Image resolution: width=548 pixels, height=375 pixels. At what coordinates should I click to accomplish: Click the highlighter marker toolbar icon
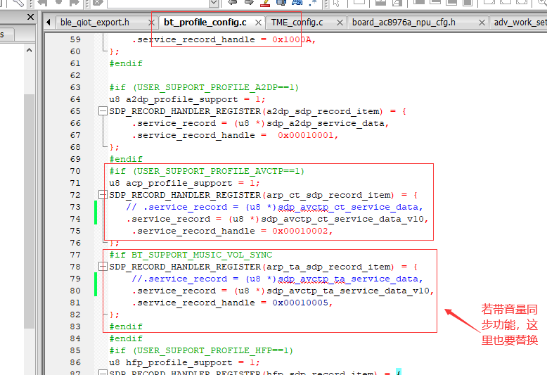[x=265, y=3]
